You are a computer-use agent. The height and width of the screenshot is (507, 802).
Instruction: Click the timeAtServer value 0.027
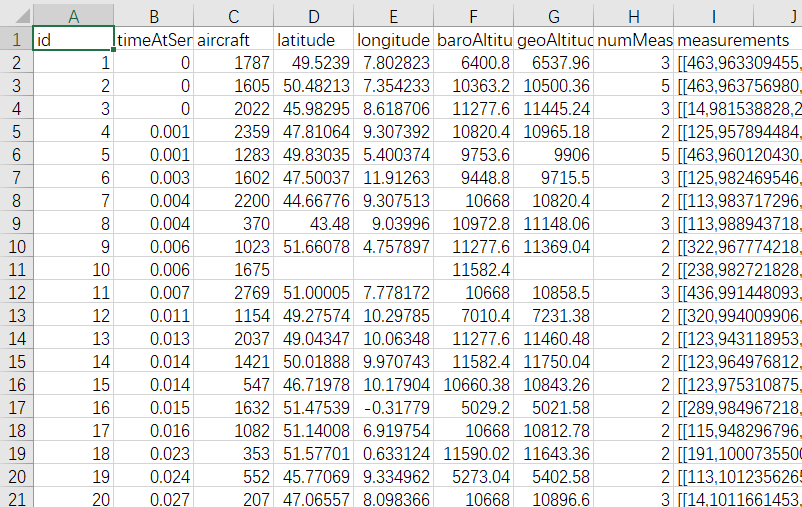(x=154, y=498)
